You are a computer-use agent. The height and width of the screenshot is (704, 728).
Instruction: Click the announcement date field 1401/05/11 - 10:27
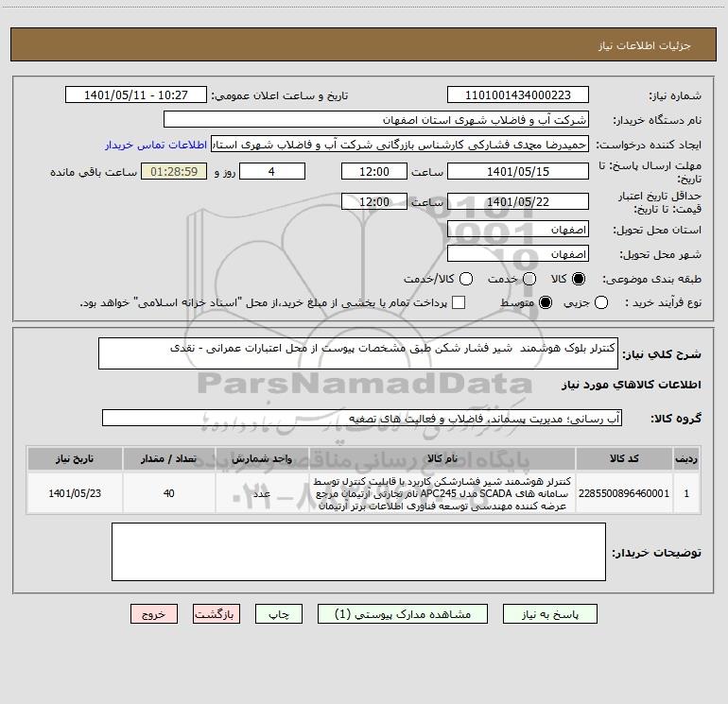[136, 95]
